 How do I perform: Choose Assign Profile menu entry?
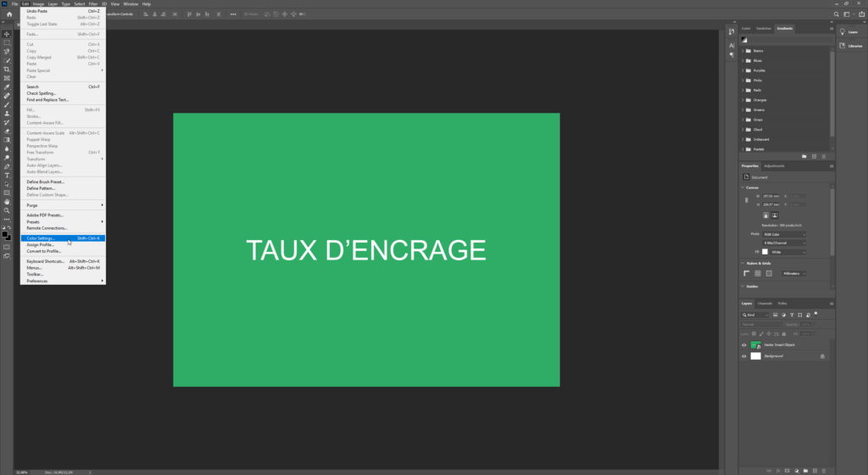point(63,244)
